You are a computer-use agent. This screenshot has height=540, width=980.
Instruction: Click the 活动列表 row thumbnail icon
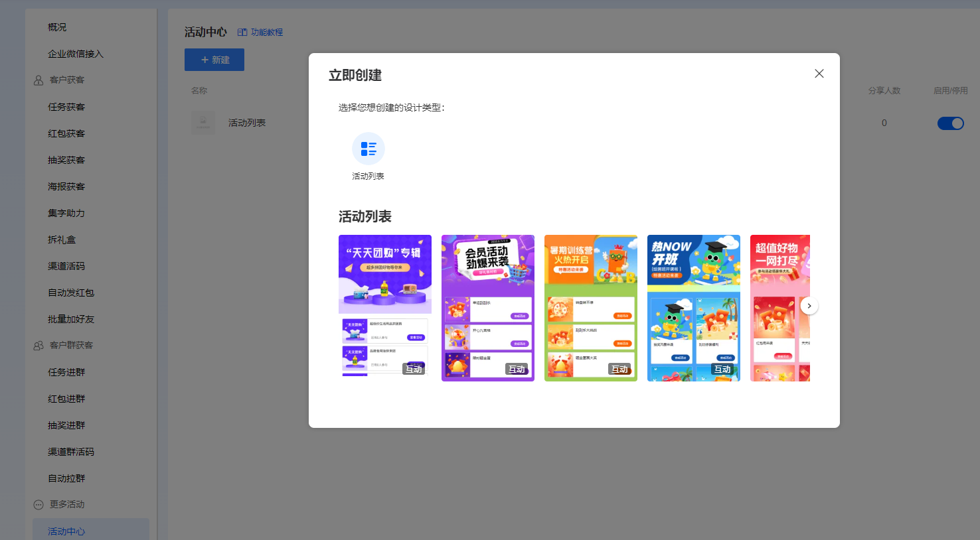click(x=203, y=123)
